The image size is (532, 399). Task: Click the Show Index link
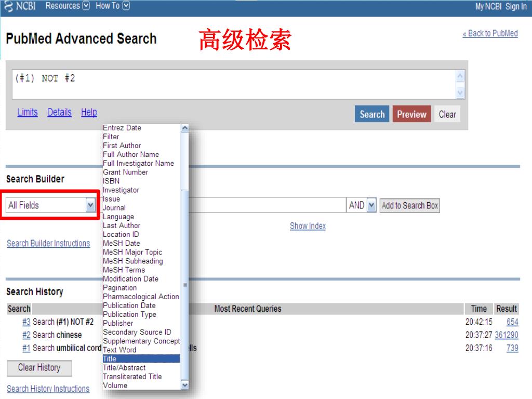(x=308, y=226)
